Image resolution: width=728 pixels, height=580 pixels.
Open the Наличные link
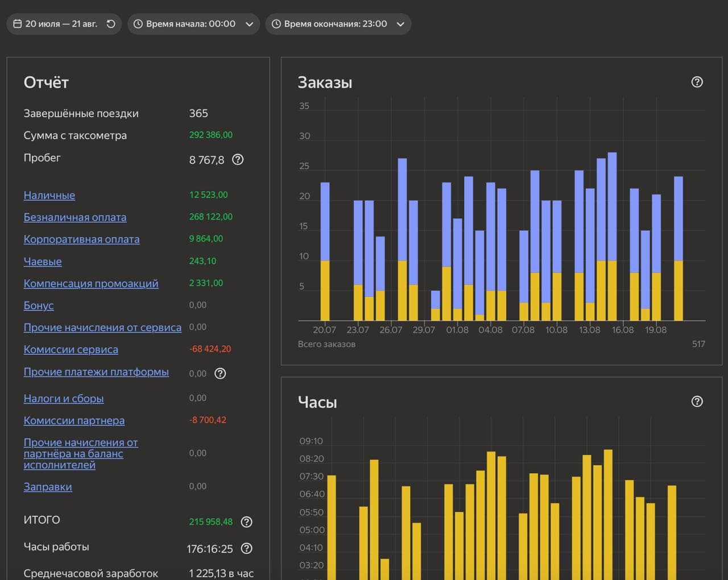49,195
